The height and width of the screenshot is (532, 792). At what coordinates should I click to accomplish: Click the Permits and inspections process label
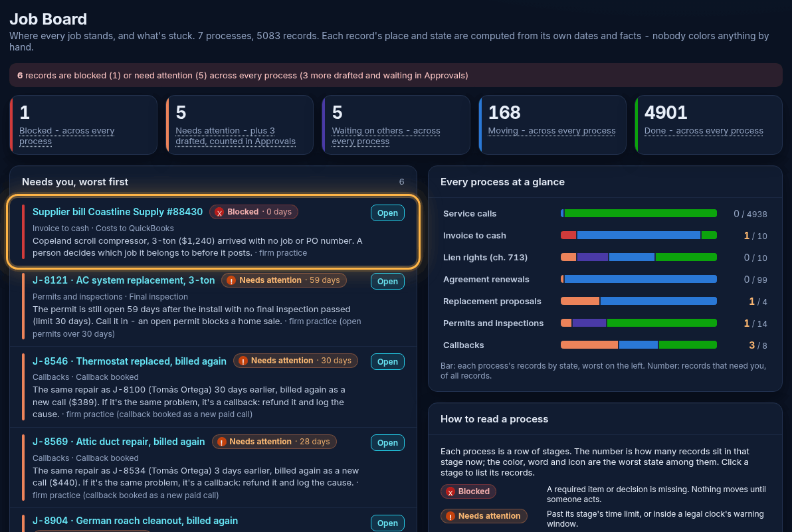pos(493,323)
